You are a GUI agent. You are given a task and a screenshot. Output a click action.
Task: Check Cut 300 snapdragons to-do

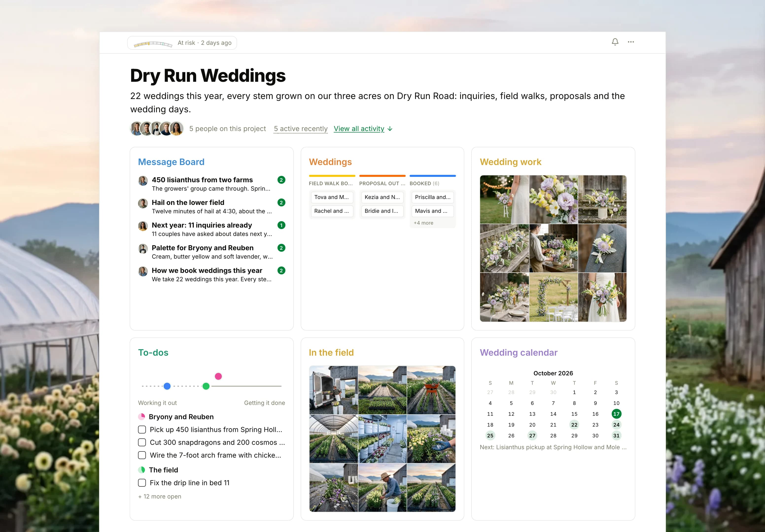pyautogui.click(x=142, y=442)
